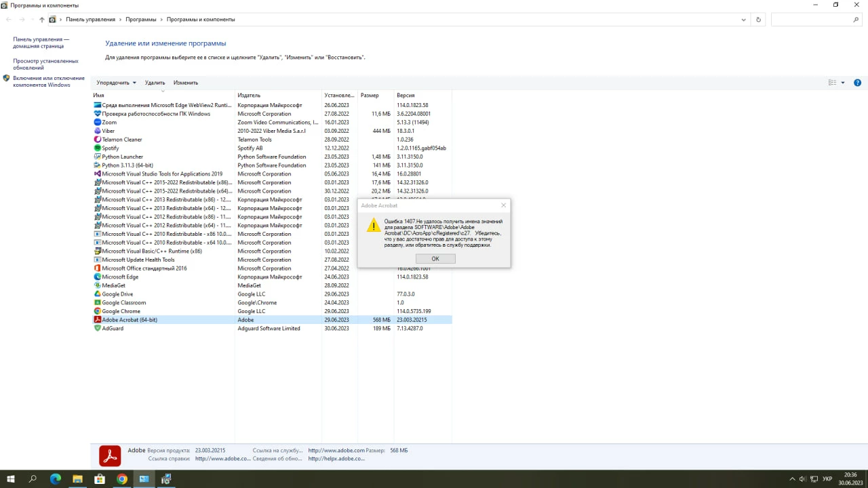Click the change view layout icon
Viewport: 868px width, 488px height.
click(x=833, y=83)
